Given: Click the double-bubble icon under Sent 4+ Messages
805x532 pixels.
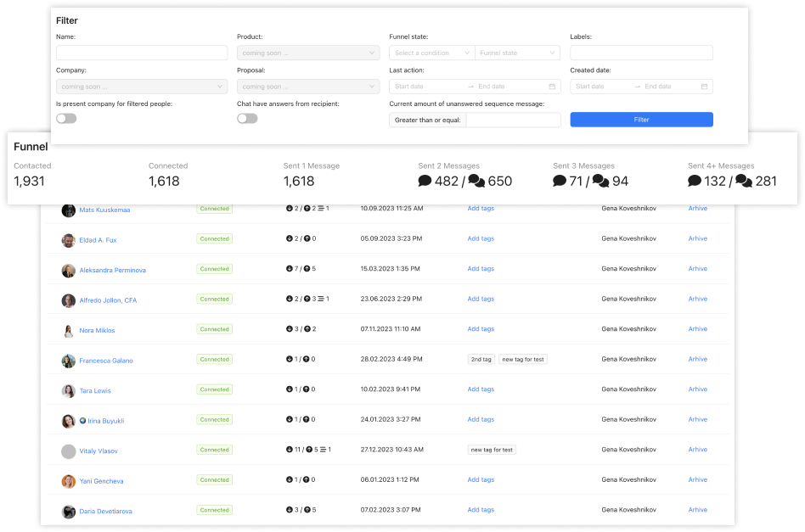Looking at the screenshot, I should 743,181.
